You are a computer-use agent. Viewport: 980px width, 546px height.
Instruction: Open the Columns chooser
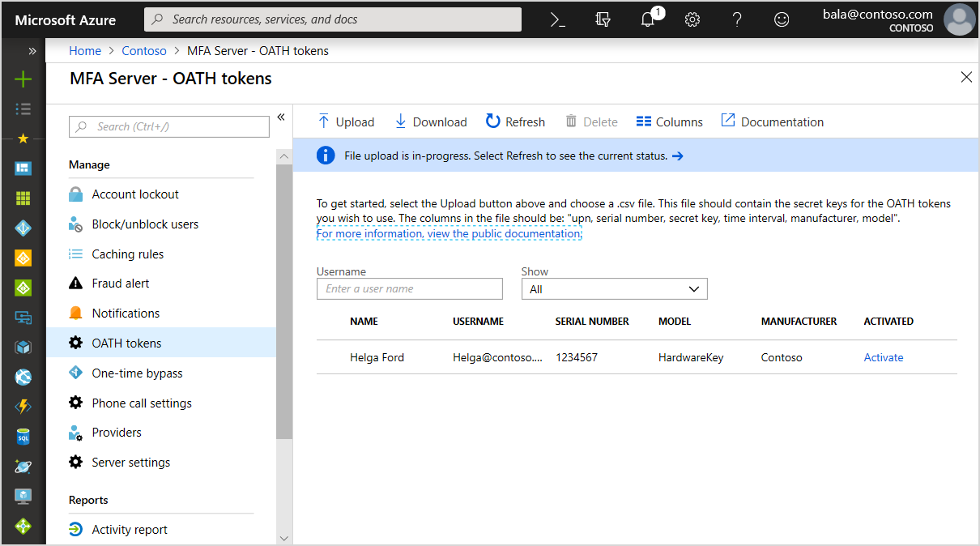coord(669,122)
